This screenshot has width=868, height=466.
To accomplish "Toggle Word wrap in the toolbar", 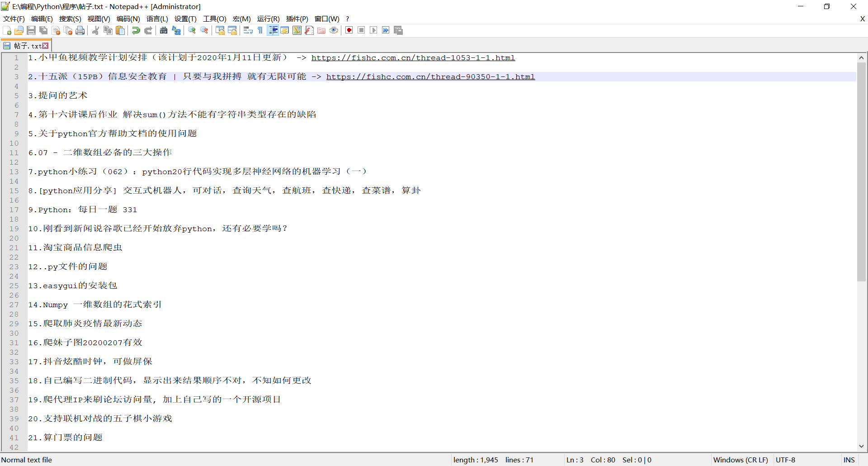I will [248, 30].
